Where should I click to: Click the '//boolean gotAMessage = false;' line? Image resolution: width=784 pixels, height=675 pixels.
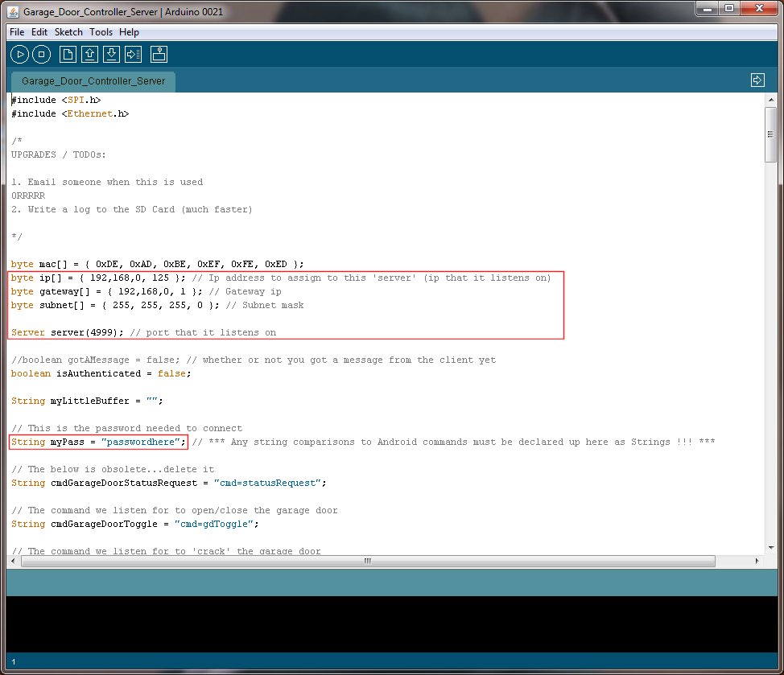(254, 360)
